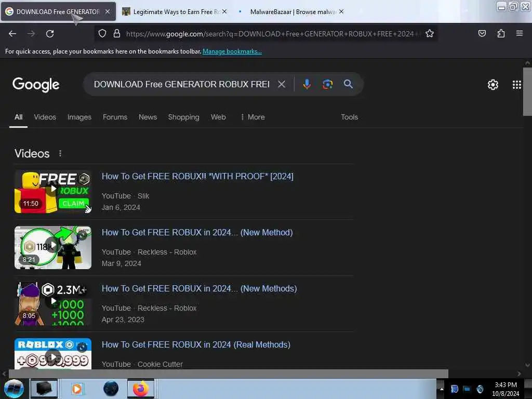Clear the Google search box text
Viewport: 532px width, 399px height.
coord(282,84)
